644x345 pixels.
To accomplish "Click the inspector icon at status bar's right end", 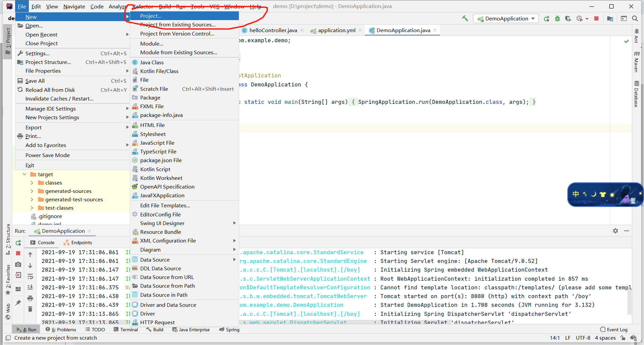I will (634, 338).
